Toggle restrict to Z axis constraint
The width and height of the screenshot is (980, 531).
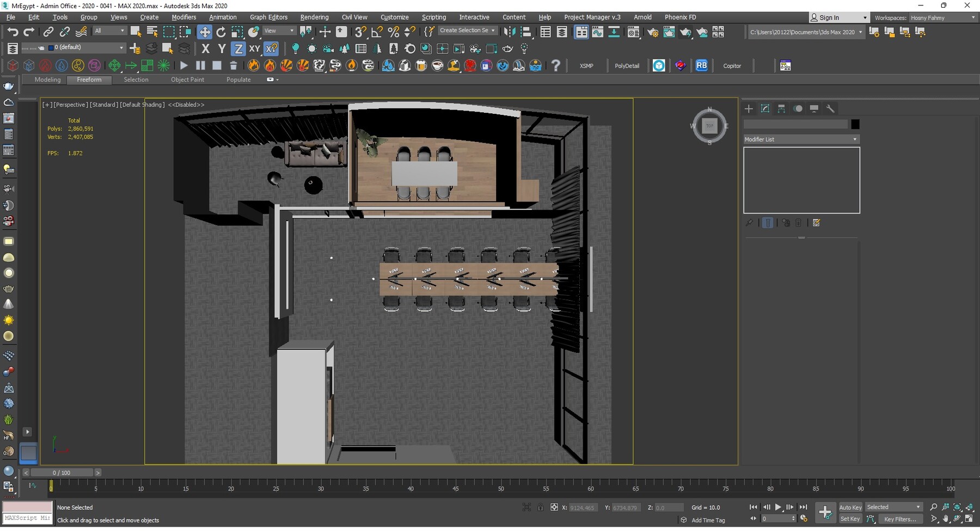(238, 49)
